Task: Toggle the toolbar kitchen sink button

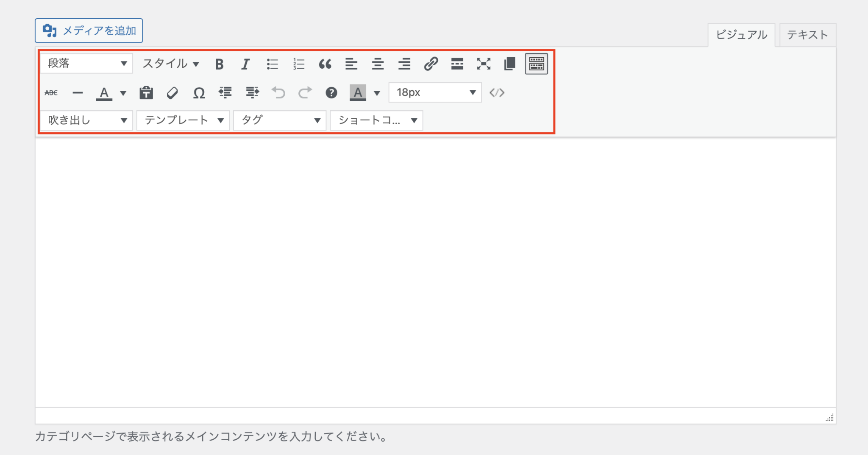Action: [536, 64]
